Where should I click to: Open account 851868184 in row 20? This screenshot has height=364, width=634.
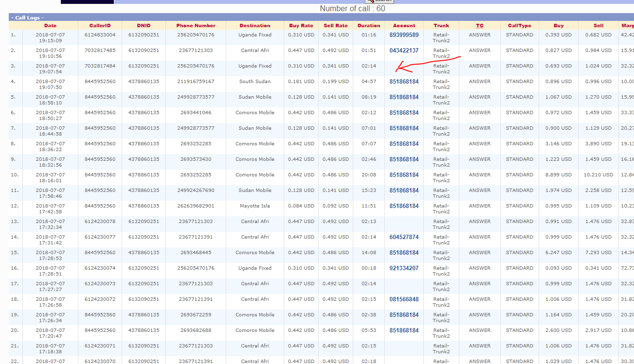point(404,330)
